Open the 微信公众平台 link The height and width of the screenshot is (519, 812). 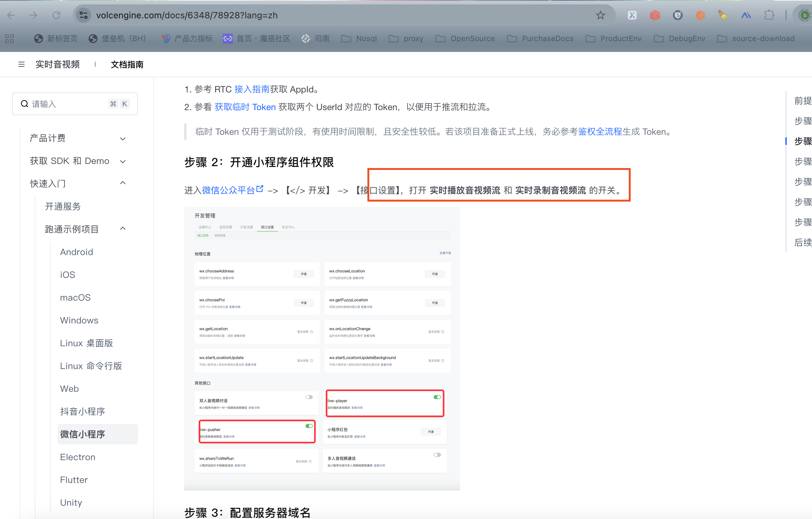[x=228, y=190]
